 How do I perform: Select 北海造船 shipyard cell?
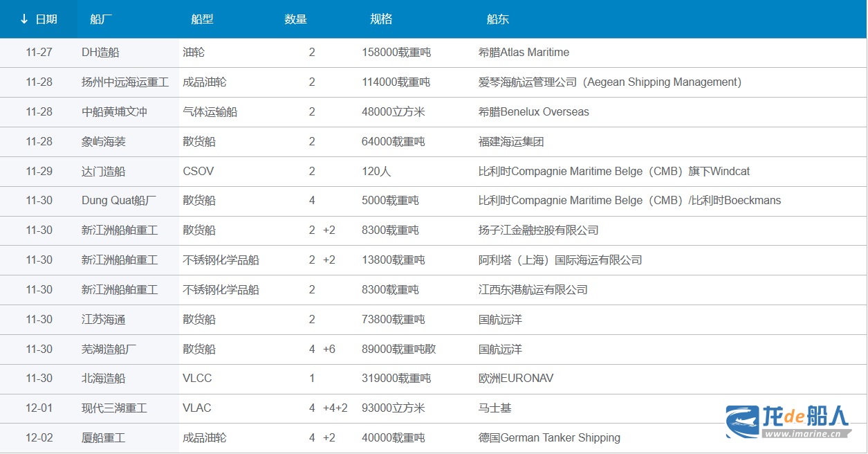tap(104, 379)
